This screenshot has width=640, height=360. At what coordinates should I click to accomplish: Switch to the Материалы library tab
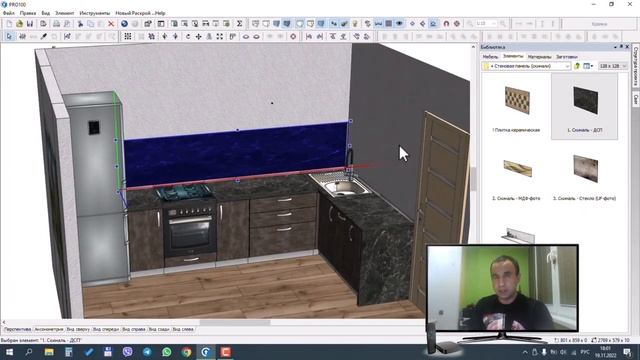point(539,57)
